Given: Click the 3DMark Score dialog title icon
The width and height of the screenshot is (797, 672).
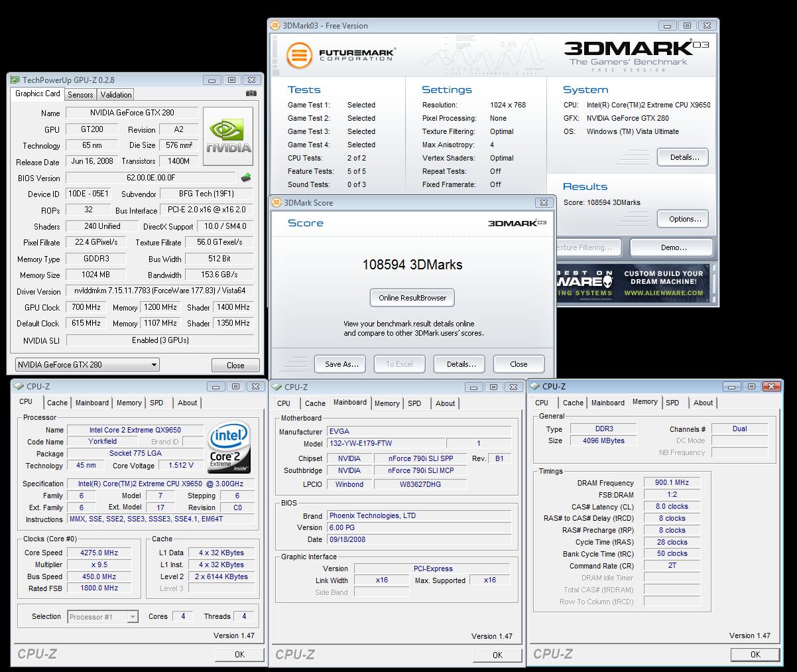Looking at the screenshot, I should pos(276,203).
